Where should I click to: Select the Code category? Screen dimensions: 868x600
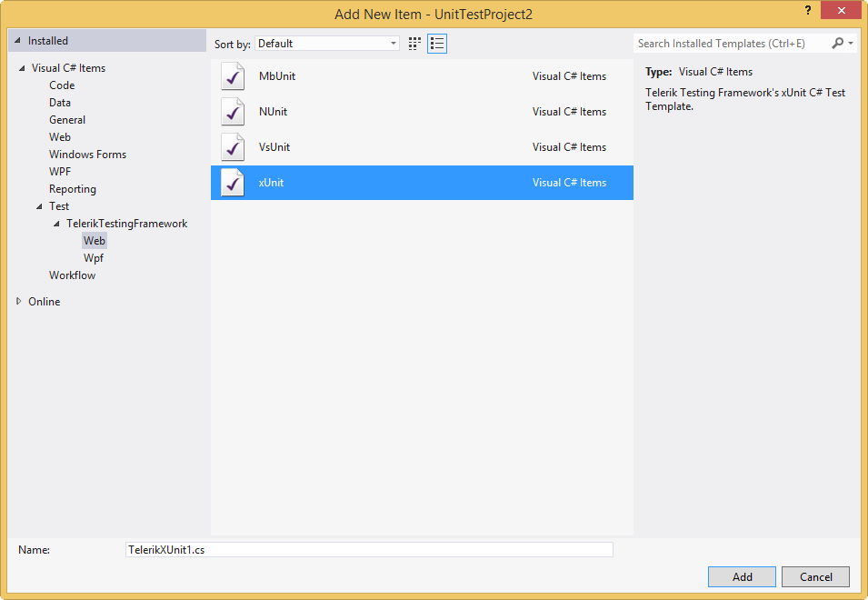[x=62, y=85]
